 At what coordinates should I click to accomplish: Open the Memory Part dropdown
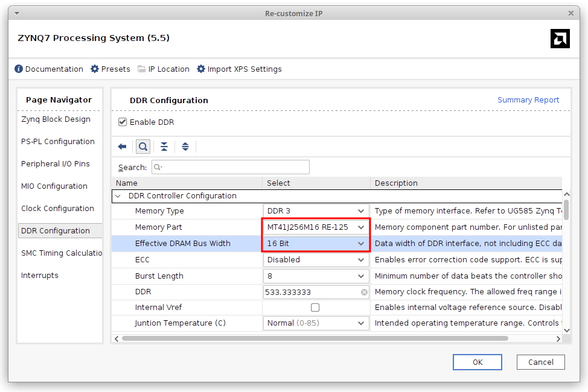[x=361, y=227]
